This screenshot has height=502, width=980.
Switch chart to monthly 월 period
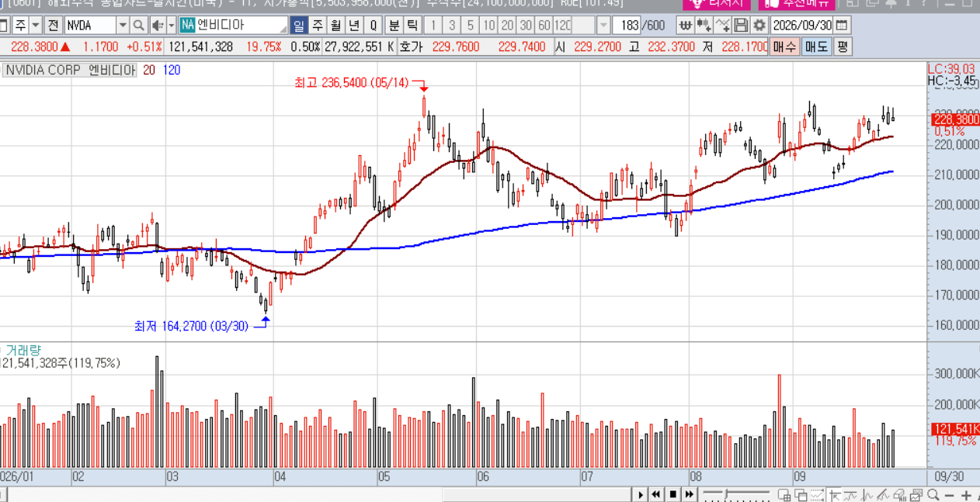(335, 25)
